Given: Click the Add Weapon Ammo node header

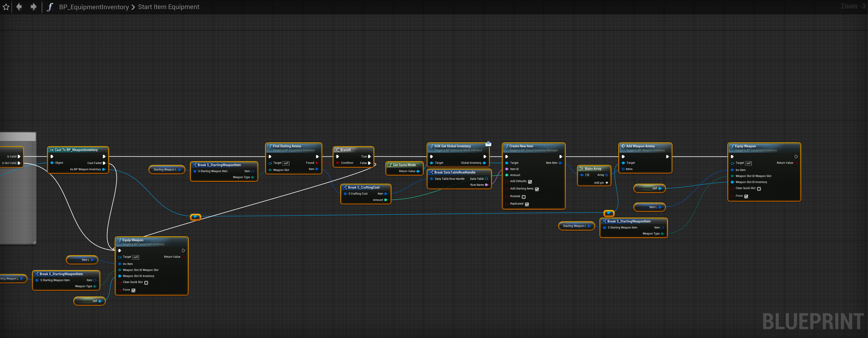Looking at the screenshot, I should pyautogui.click(x=640, y=146).
